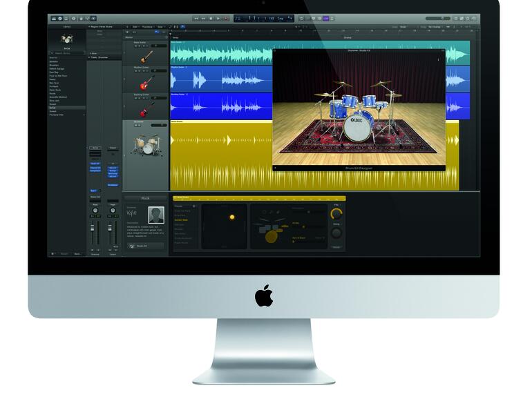Toggle the Metronome click button

point(332,19)
